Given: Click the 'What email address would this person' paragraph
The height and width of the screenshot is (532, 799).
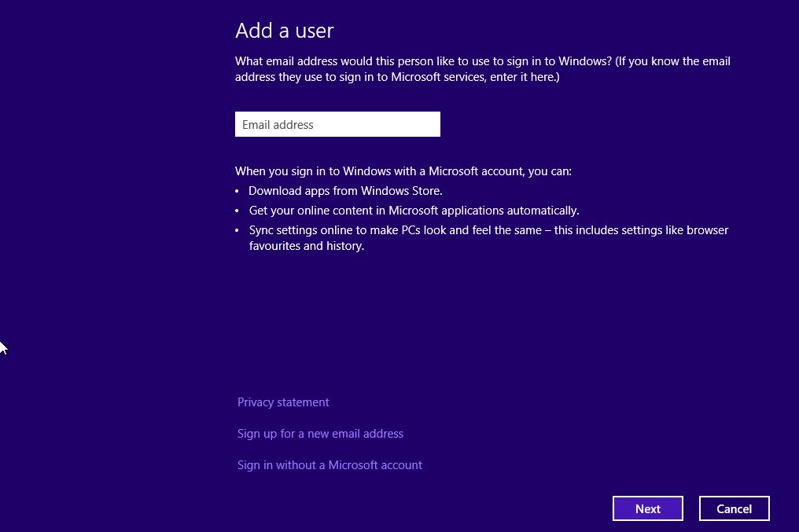Looking at the screenshot, I should 483,68.
